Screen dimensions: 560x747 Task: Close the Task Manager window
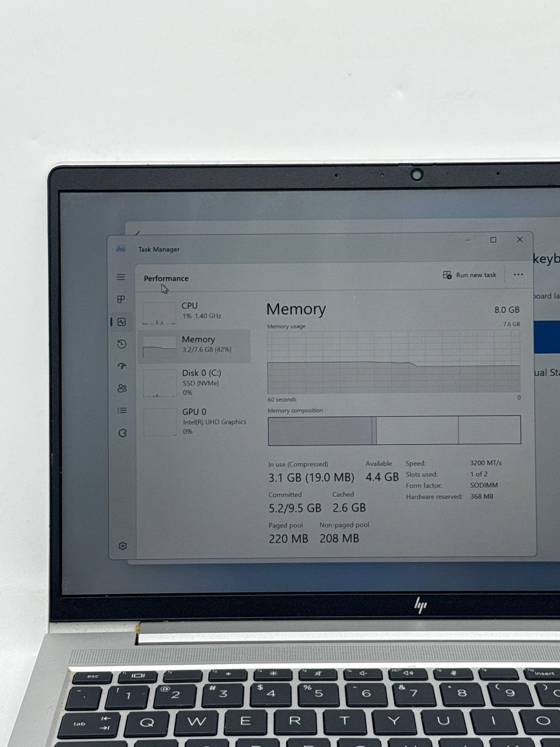coord(519,240)
